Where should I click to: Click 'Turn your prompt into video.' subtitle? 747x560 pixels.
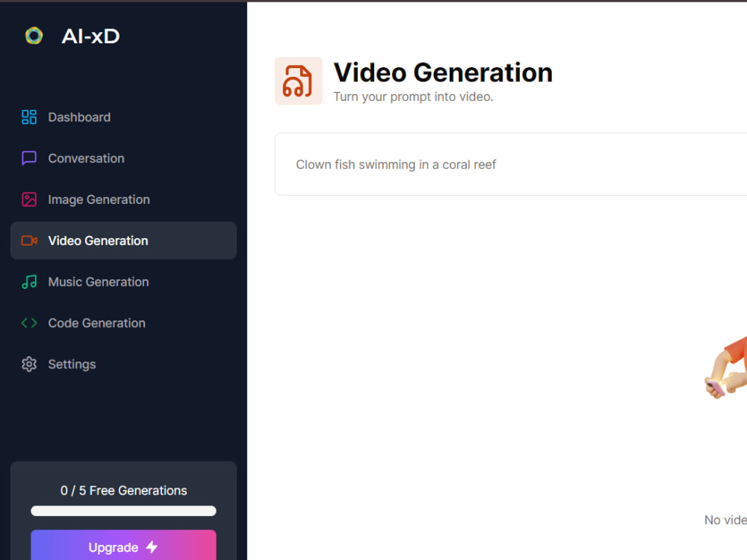[413, 96]
